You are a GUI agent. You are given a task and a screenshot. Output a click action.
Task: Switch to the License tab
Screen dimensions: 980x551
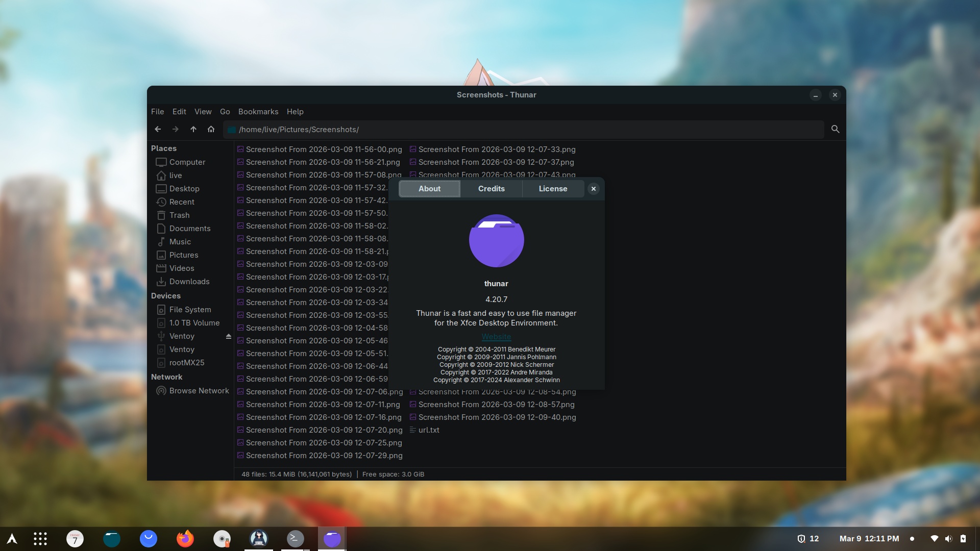(x=553, y=189)
